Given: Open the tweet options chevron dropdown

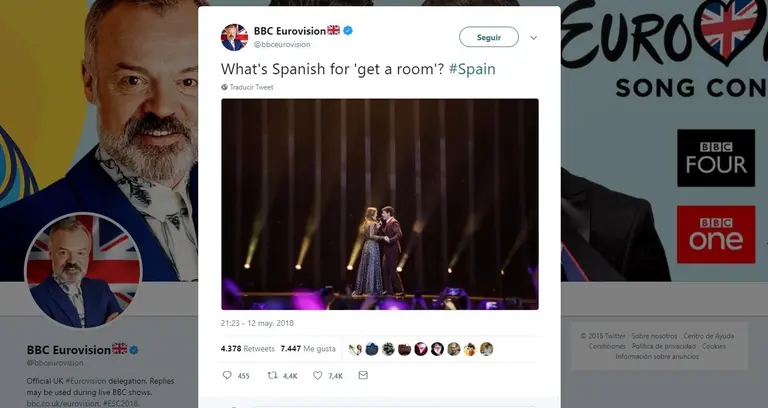Looking at the screenshot, I should [533, 37].
